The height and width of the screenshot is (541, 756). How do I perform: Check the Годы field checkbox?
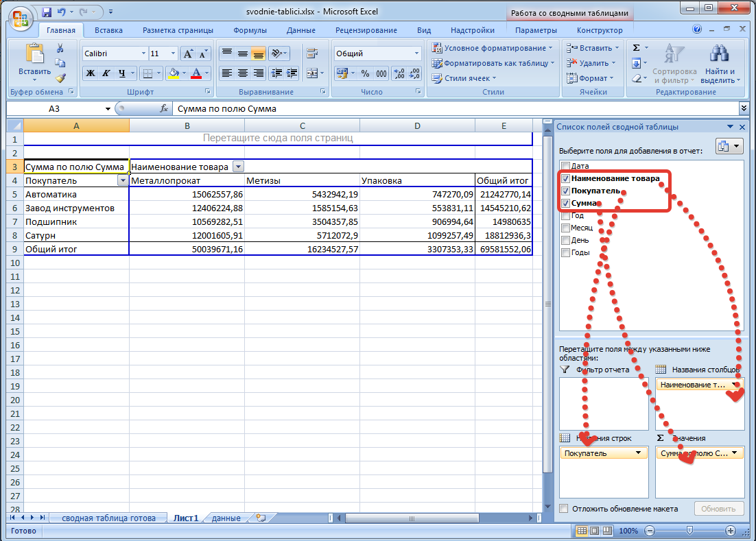[565, 252]
